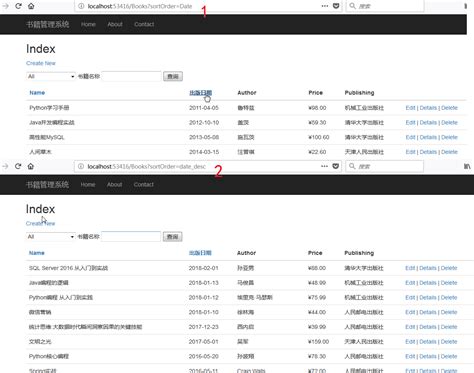
Task: Click the lower address bar with sortOrder=date_desc
Action: (x=197, y=166)
